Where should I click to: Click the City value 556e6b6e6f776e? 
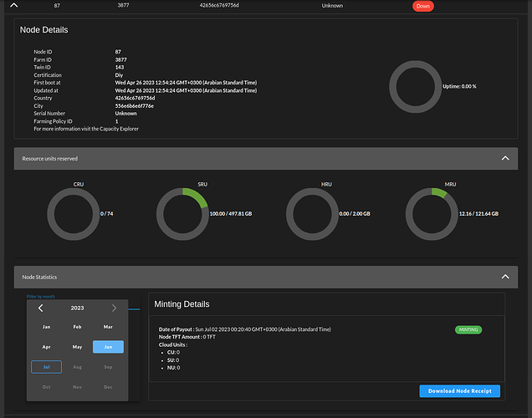(135, 106)
